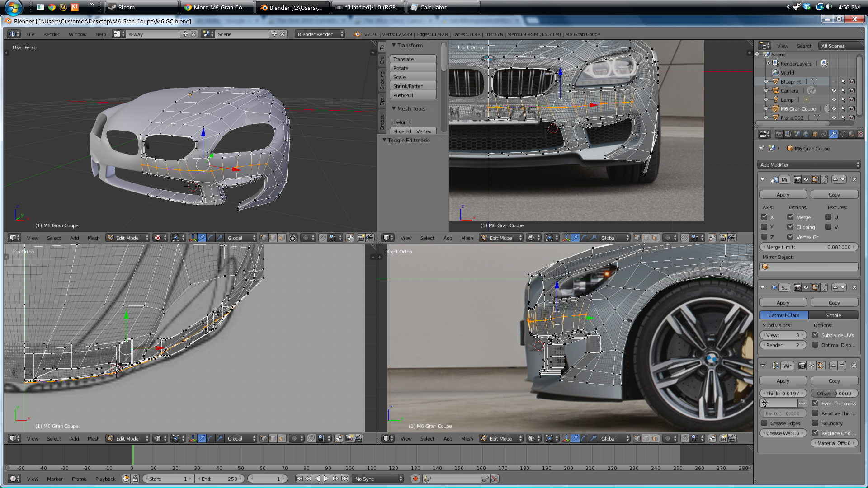The image size is (868, 488).
Task: Collapse the Subsurf modifier panel
Action: 763,287
